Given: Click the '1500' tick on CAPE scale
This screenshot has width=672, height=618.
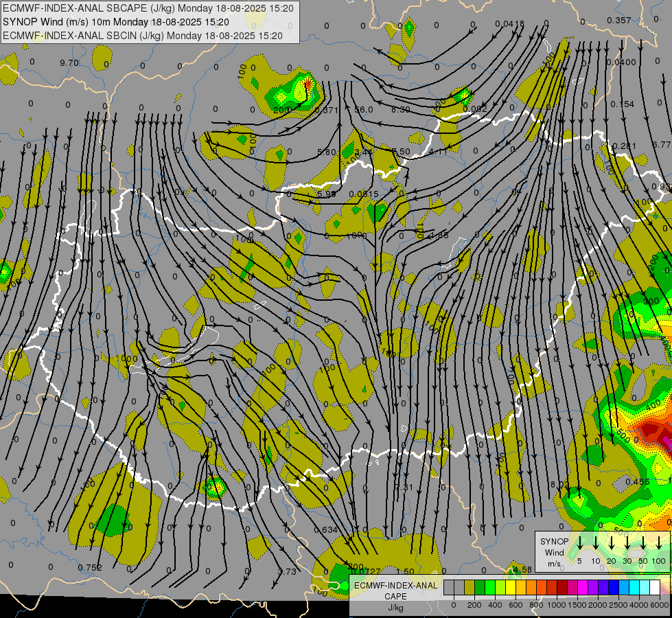Looking at the screenshot, I should [x=577, y=605].
